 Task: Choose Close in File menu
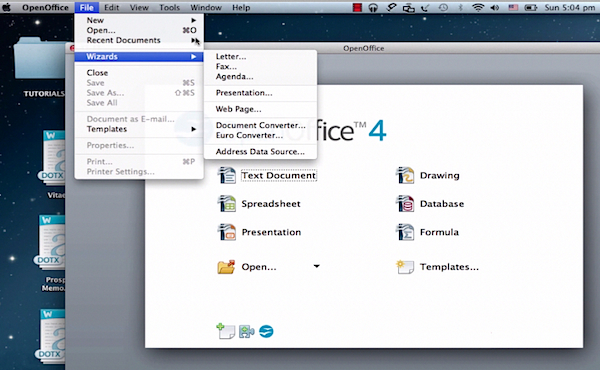pos(139,73)
